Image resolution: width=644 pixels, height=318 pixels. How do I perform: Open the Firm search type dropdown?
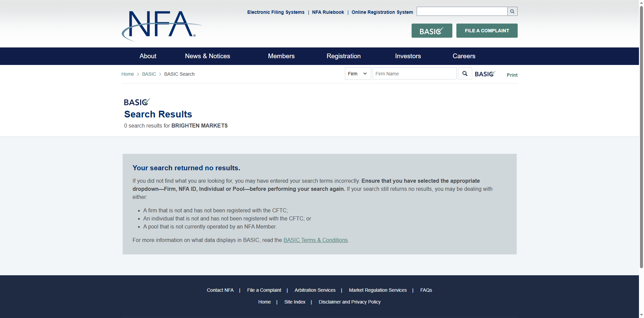coord(358,74)
